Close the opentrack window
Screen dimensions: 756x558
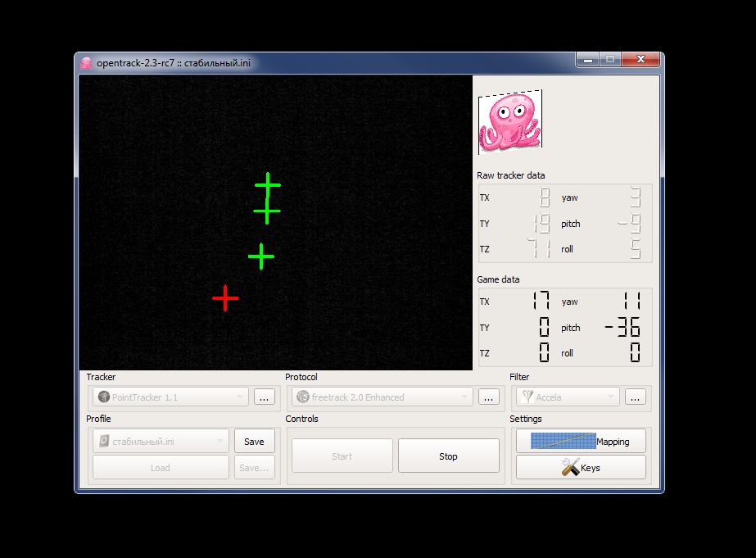[x=641, y=59]
